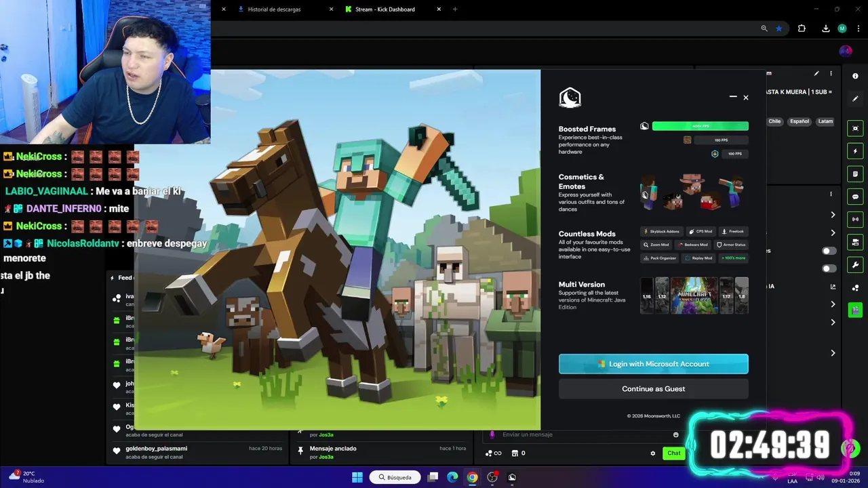The height and width of the screenshot is (488, 868).
Task: Click the Pack Organizer mod chip
Action: pyautogui.click(x=660, y=258)
